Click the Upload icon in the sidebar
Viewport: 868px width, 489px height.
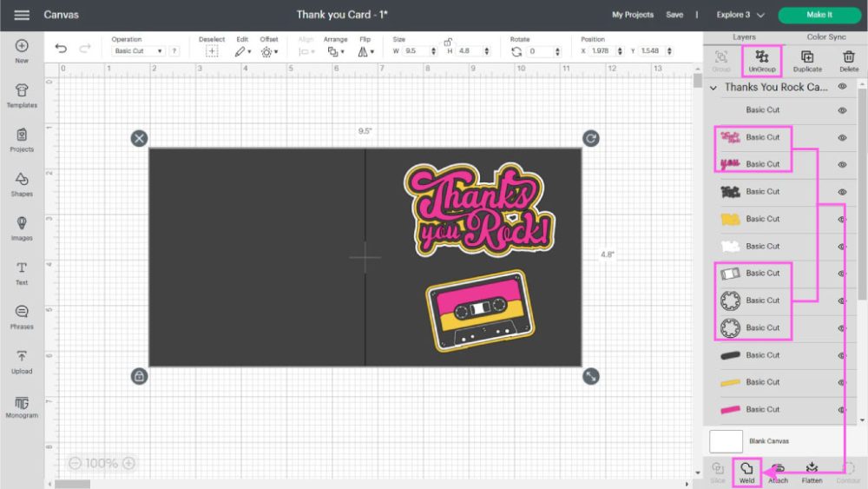[x=22, y=360]
